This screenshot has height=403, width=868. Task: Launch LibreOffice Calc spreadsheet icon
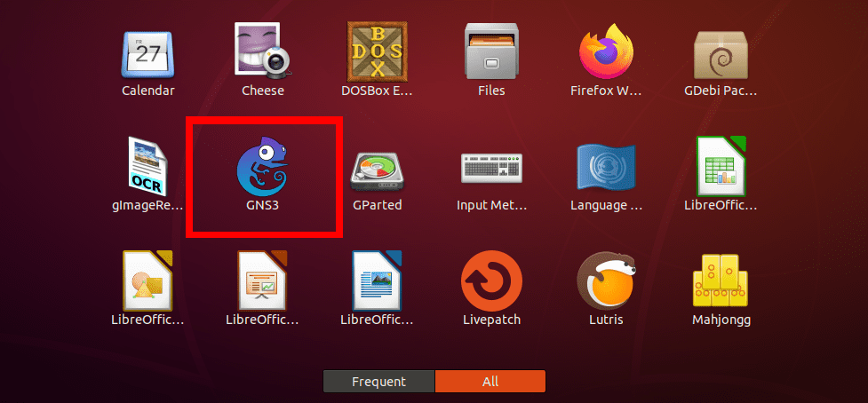(x=721, y=166)
